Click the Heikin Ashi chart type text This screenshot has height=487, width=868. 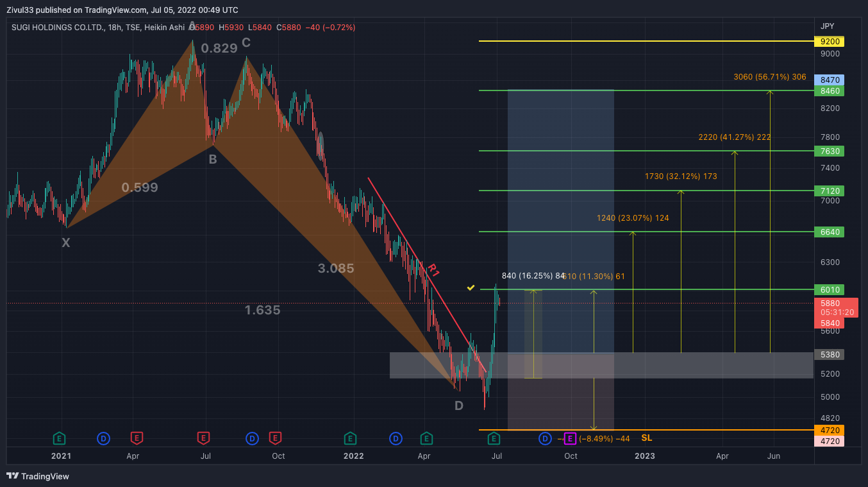tap(165, 28)
